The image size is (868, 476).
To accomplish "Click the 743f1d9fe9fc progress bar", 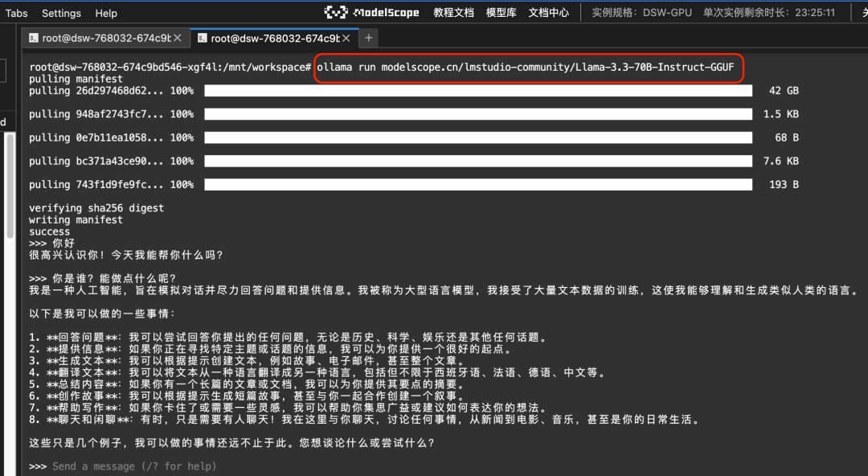I will pos(478,184).
